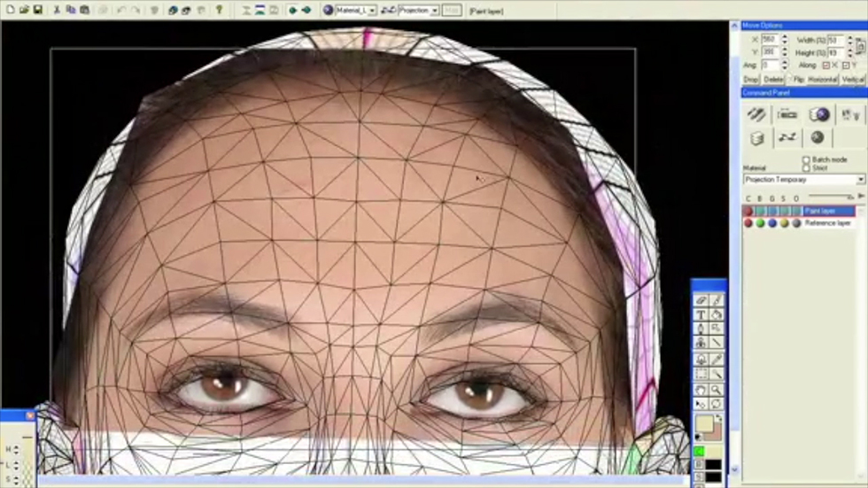Click the Height percent spinner arrows
This screenshot has height=488, width=868.
(849, 52)
